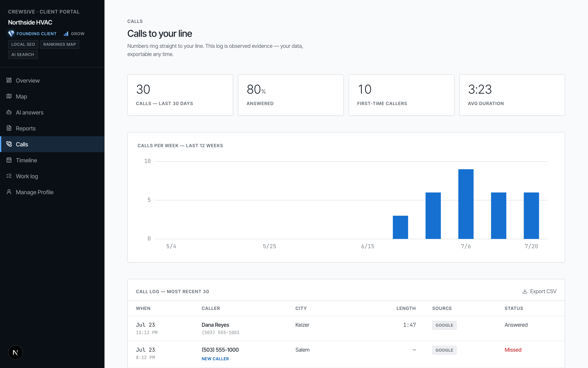Export the call log as CSV
Viewport: 588px width, 368px height.
(x=539, y=291)
